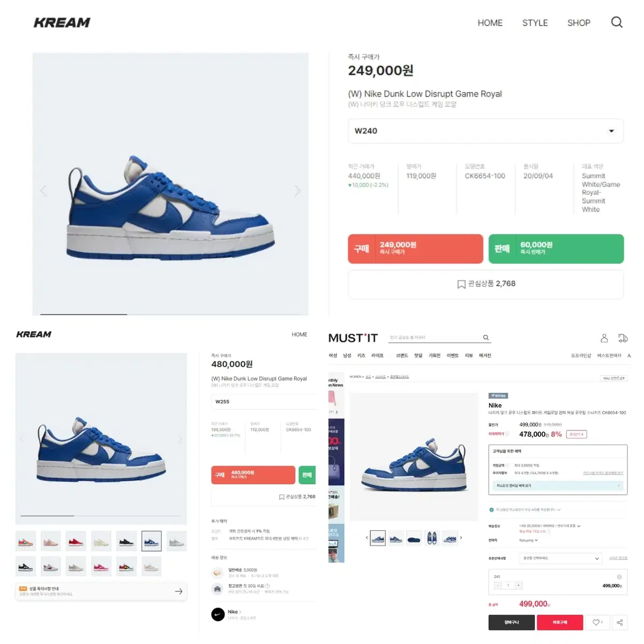Toggle bookmark 관심상품 2,768
The height and width of the screenshot is (644, 644).
coord(486,284)
